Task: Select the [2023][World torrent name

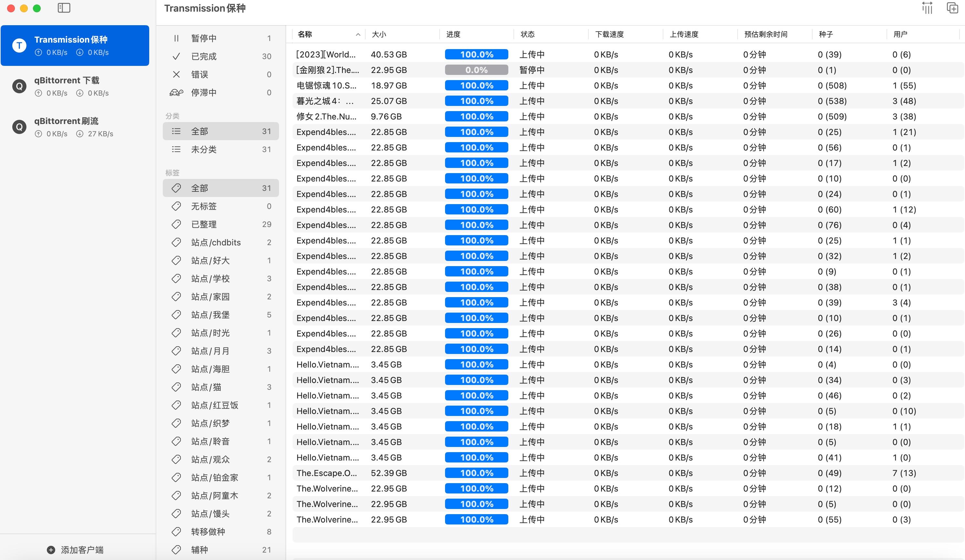Action: point(326,54)
